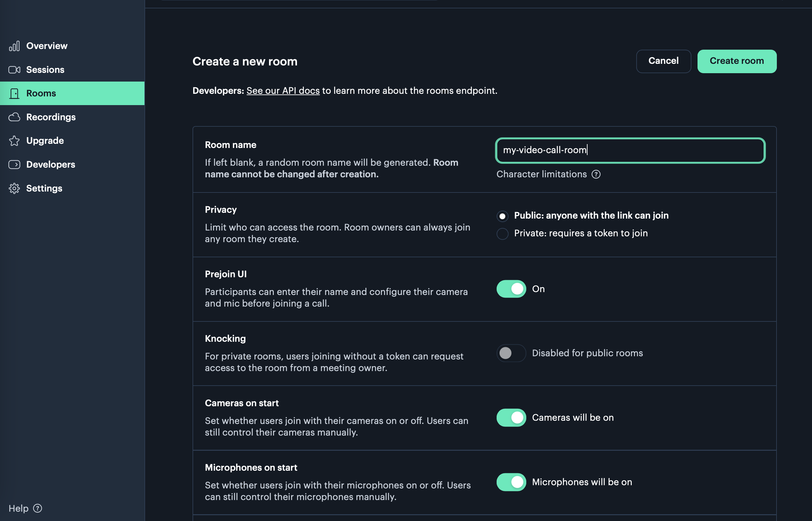Open the Character limitations help icon
Image resolution: width=812 pixels, height=521 pixels.
tap(597, 174)
